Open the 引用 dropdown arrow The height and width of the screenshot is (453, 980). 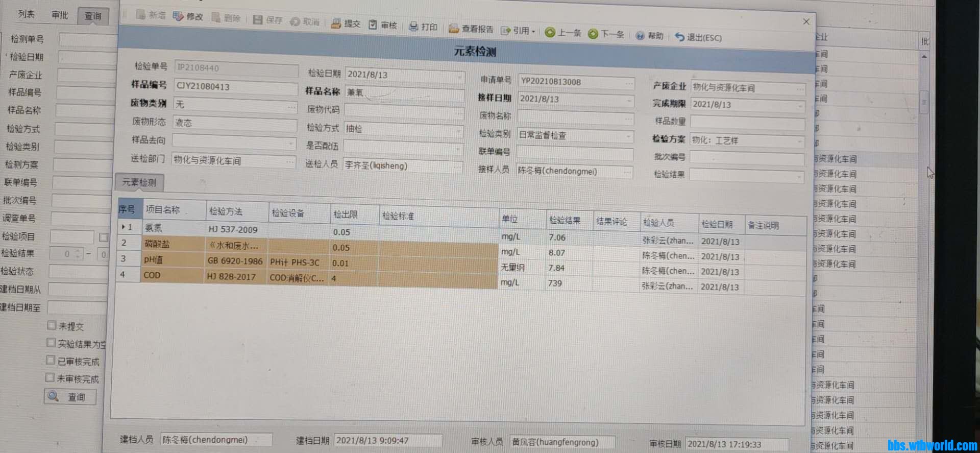click(533, 32)
